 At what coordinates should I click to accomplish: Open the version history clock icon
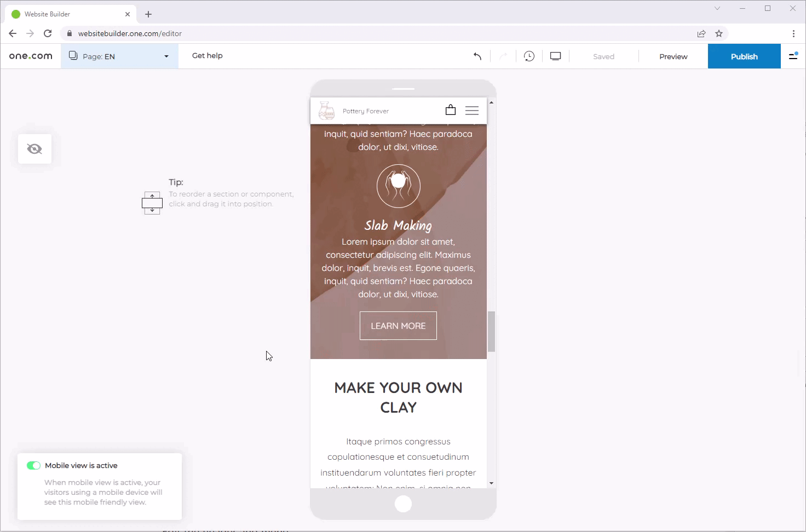[529, 56]
